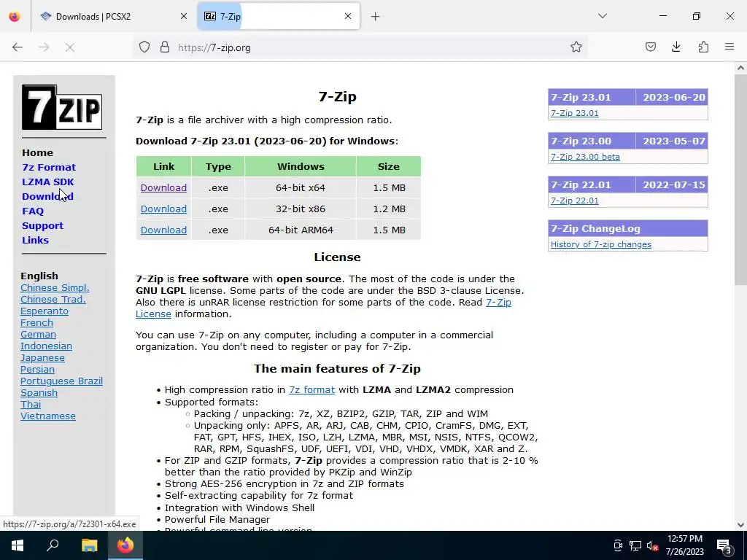747x560 pixels.
Task: Switch language to Japanese
Action: (42, 357)
